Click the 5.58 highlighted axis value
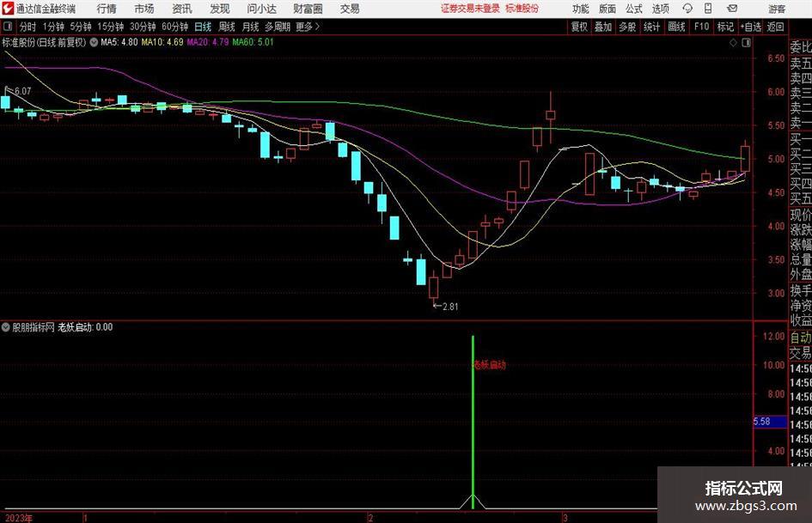Image resolution: width=812 pixels, height=523 pixels. [770, 422]
